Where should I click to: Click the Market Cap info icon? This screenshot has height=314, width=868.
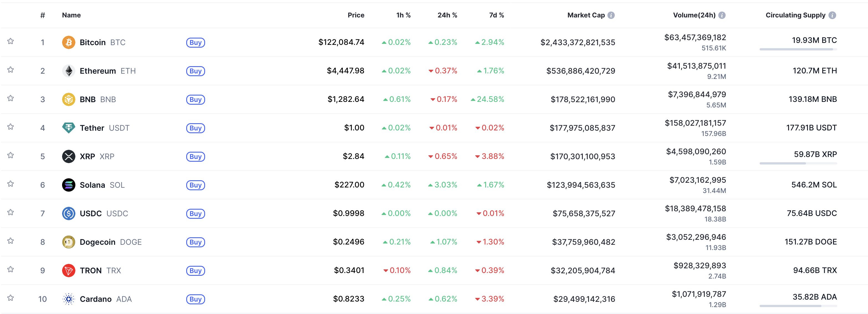pyautogui.click(x=611, y=15)
